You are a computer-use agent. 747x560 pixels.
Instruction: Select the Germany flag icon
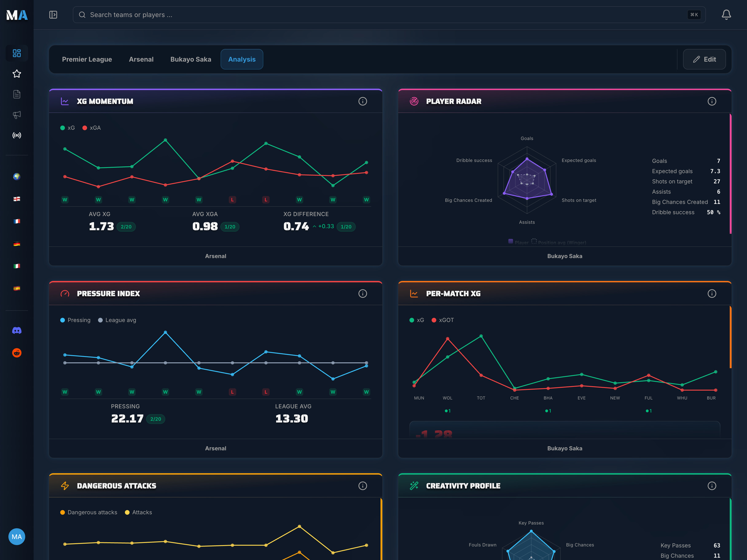pos(17,244)
